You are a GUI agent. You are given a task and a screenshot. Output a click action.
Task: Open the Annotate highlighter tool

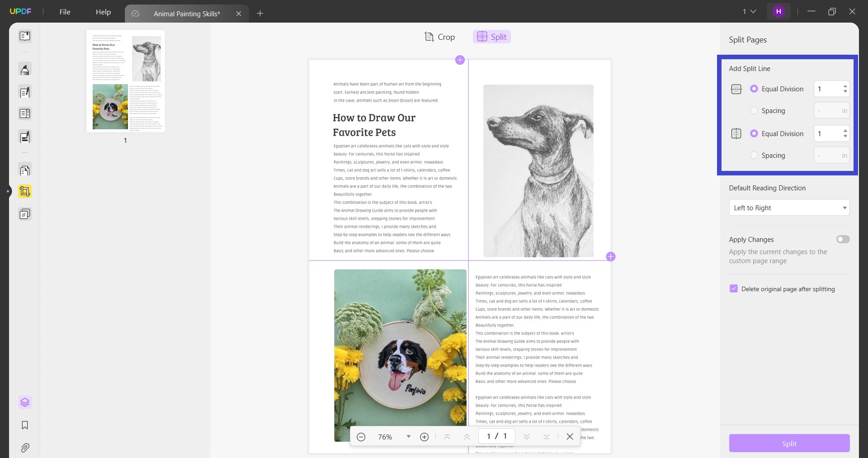[25, 69]
